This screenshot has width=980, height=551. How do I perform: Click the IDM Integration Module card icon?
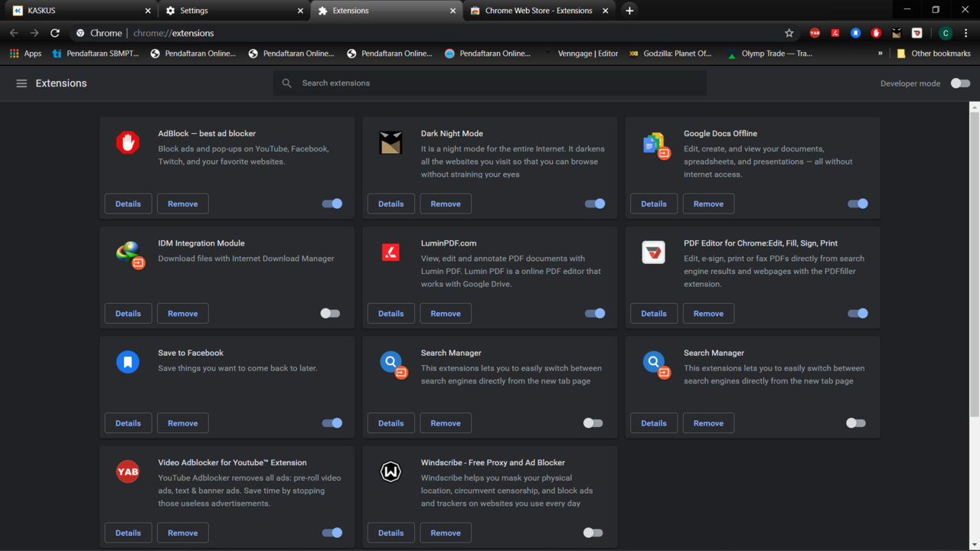tap(130, 253)
